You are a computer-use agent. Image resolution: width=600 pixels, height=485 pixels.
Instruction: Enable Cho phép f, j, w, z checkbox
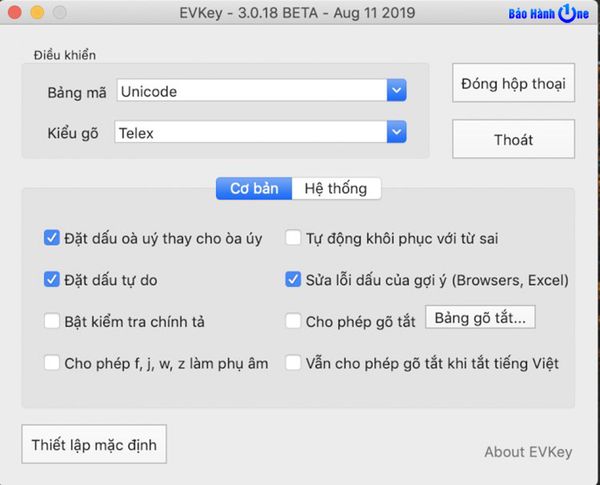[52, 363]
